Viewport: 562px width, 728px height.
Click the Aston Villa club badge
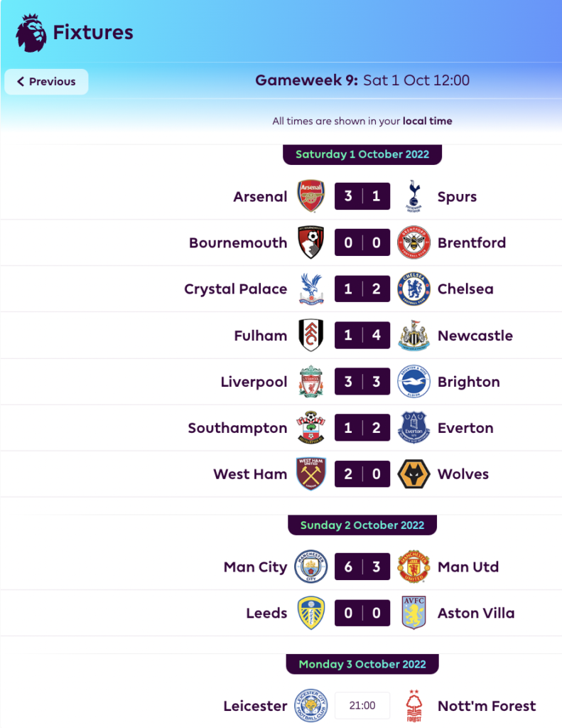[x=414, y=614]
